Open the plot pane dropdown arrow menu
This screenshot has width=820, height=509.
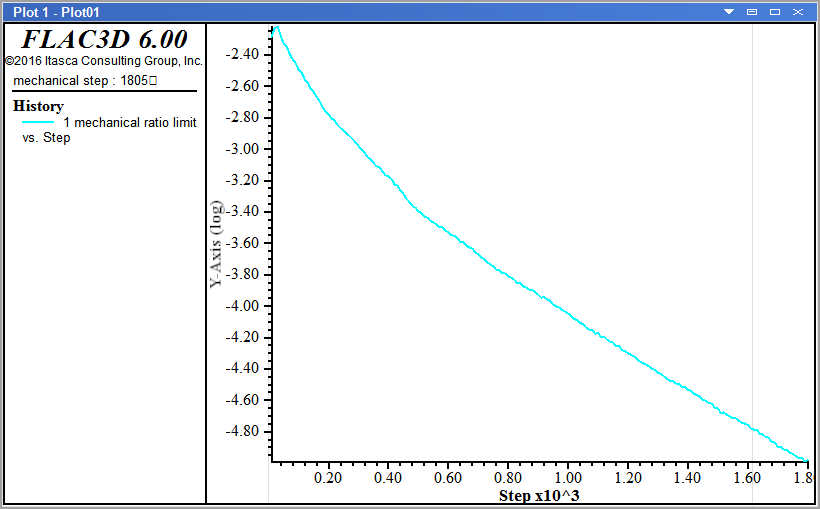coord(728,12)
